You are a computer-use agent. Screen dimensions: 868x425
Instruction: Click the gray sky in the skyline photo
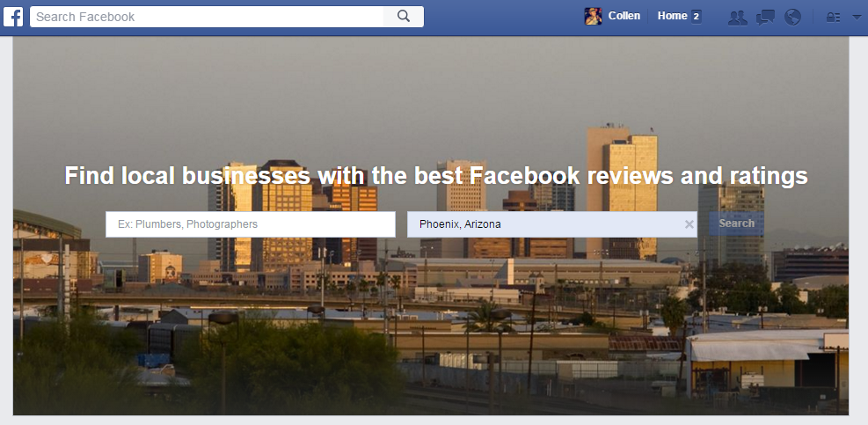[388, 94]
